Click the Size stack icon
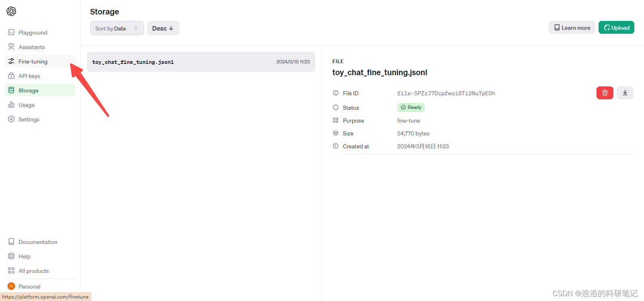 tap(336, 133)
